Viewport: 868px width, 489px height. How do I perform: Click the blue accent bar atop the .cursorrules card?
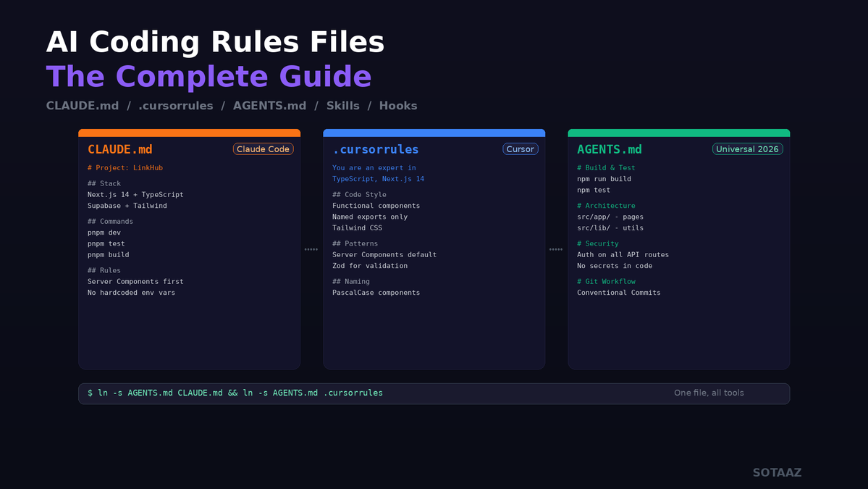point(434,132)
